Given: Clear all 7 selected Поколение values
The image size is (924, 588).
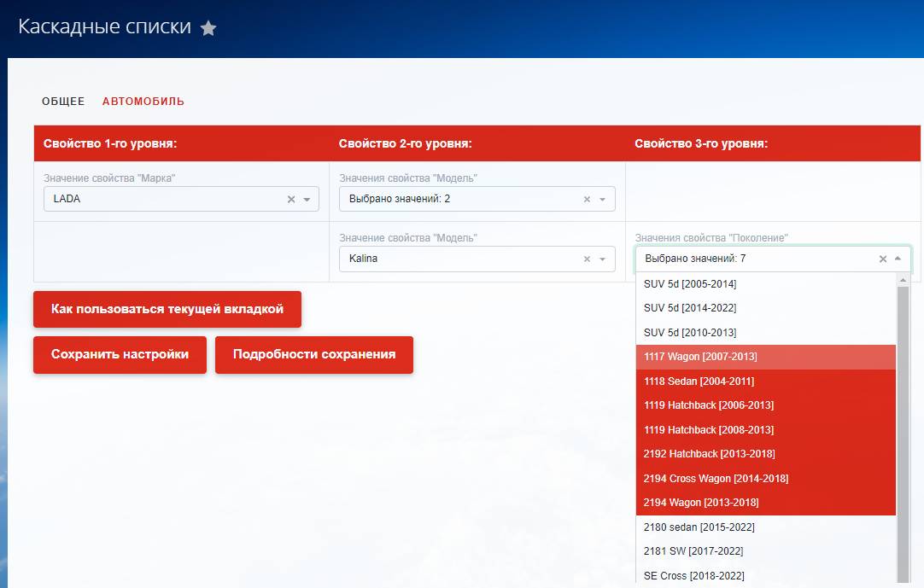Looking at the screenshot, I should pyautogui.click(x=883, y=259).
